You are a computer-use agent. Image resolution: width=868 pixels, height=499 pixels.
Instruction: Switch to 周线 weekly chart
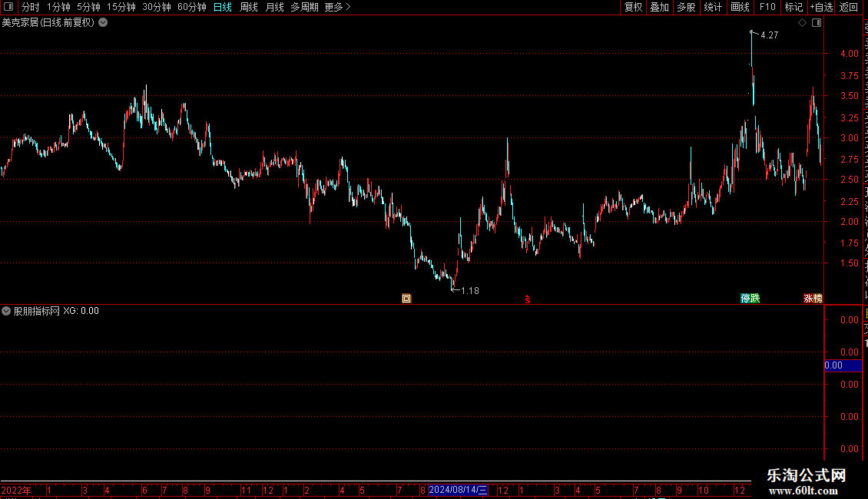pos(249,7)
